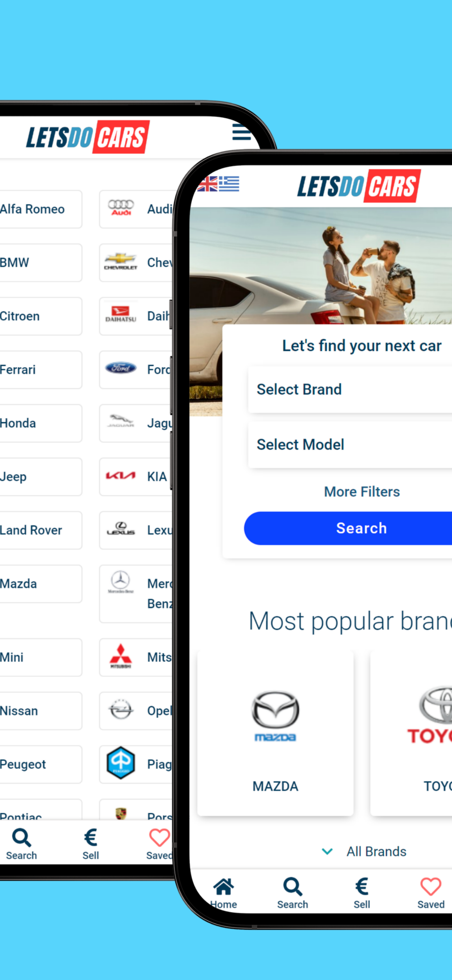Show More Filters options
This screenshot has height=980, width=452.
[362, 491]
